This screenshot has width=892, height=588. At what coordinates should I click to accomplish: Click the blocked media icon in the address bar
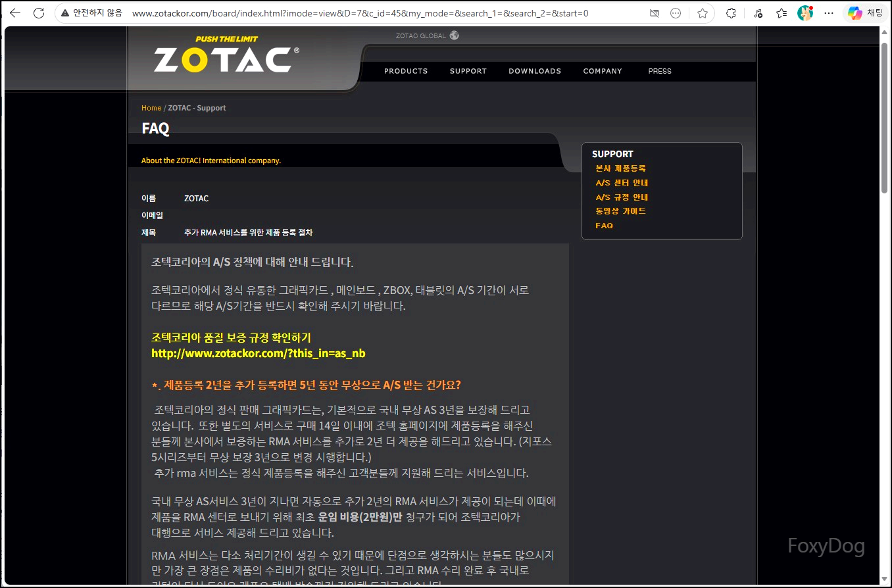click(654, 13)
